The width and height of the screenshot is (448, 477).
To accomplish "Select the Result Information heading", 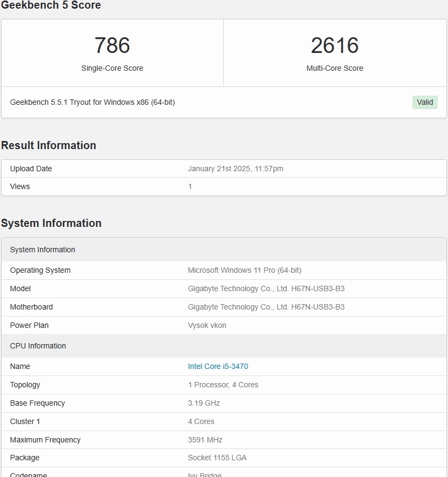I will (49, 145).
